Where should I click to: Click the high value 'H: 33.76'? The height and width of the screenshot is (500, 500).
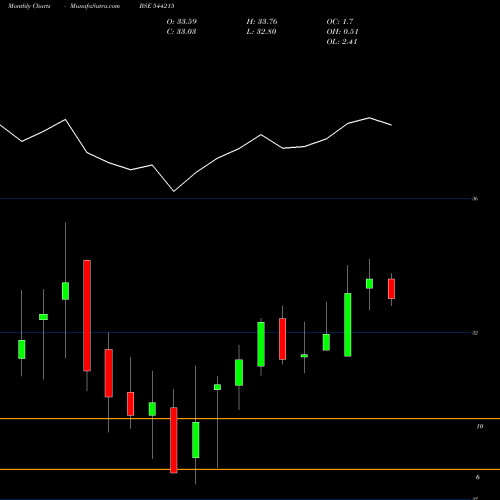click(262, 22)
